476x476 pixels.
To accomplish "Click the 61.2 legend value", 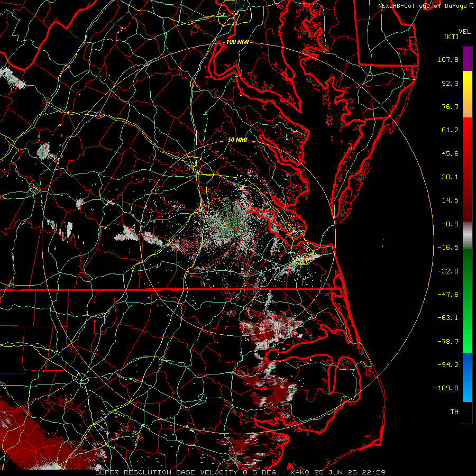I will 450,130.
